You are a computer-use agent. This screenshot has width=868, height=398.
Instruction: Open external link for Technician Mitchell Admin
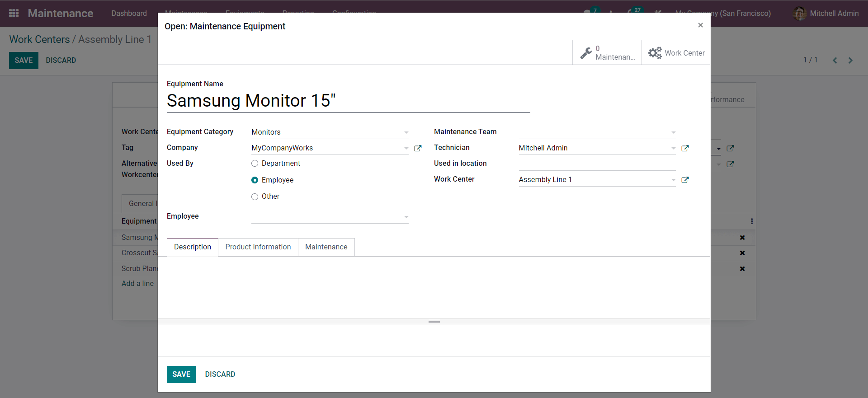coord(685,148)
